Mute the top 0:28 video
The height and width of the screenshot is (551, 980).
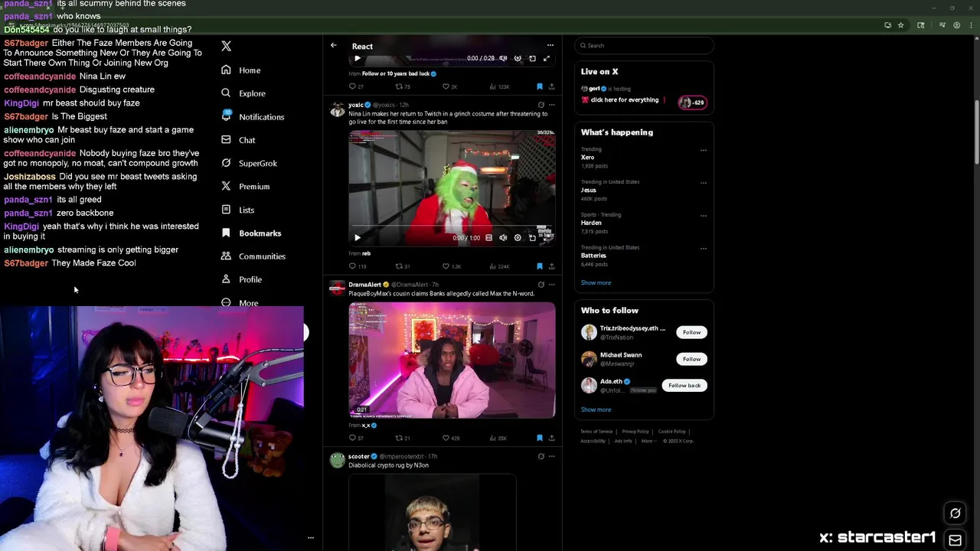503,58
